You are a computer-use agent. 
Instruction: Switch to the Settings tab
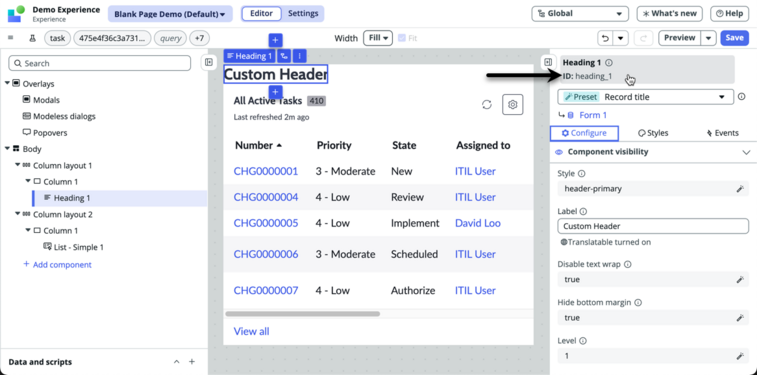[x=303, y=14]
